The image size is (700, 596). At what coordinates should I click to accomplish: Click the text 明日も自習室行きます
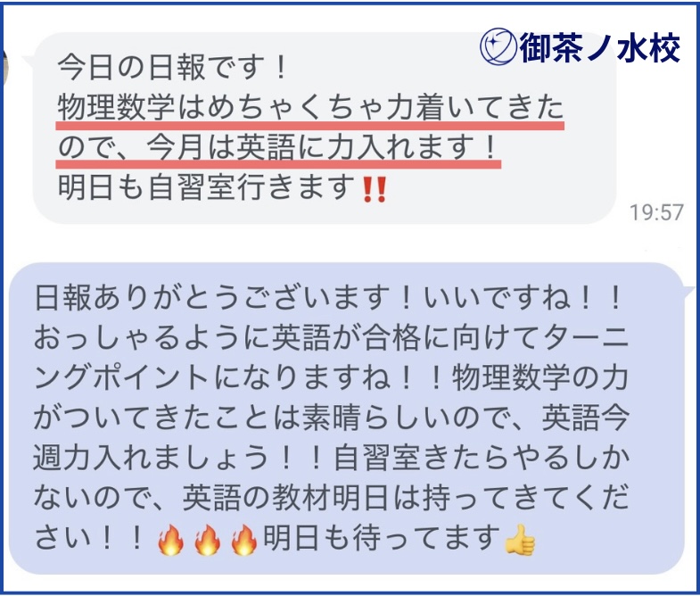point(207,187)
